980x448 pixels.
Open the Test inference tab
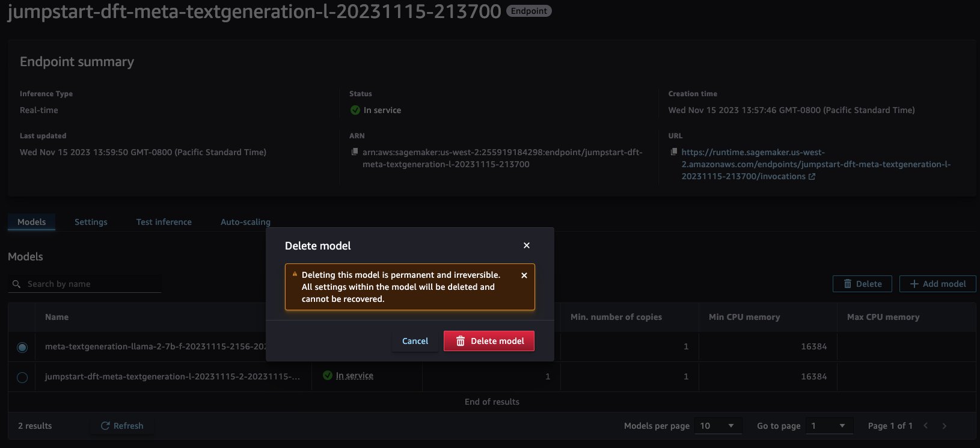164,222
